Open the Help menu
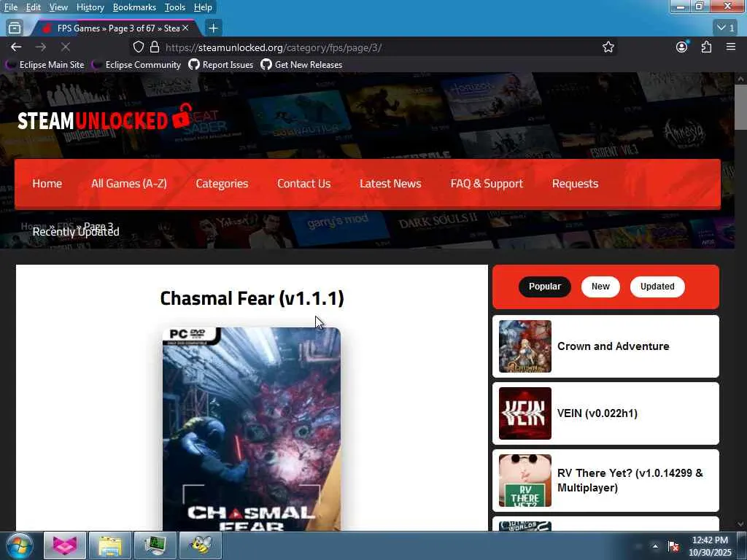Image resolution: width=747 pixels, height=560 pixels. click(x=203, y=7)
